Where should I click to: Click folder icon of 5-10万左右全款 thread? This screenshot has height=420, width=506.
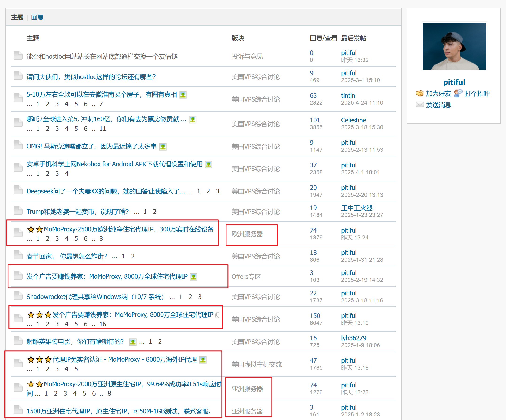point(18,98)
